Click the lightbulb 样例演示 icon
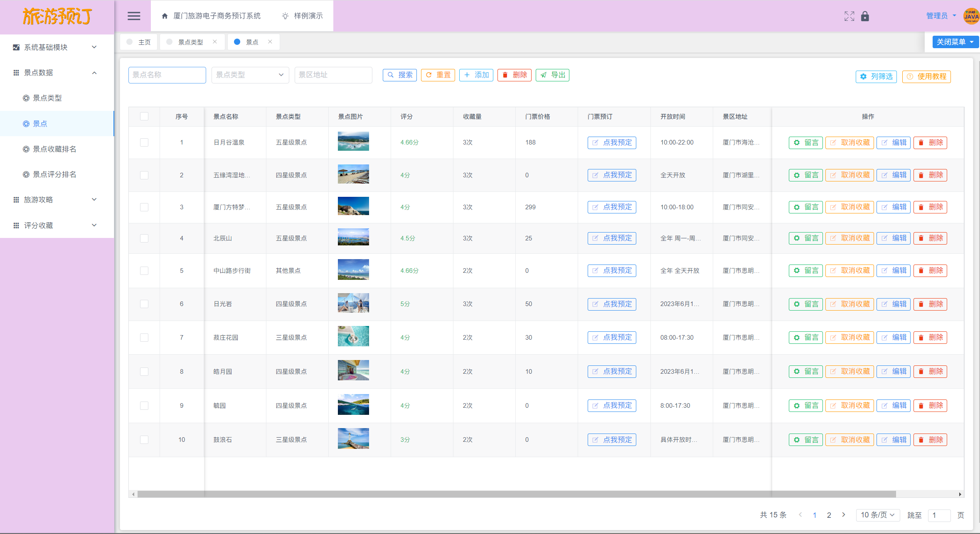 (x=285, y=16)
